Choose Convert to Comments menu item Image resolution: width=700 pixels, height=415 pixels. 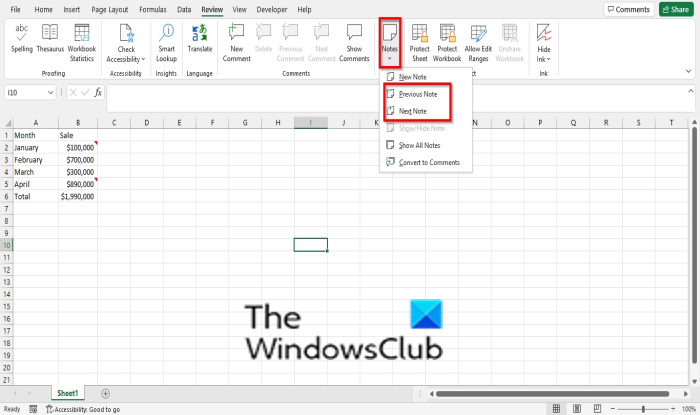click(x=425, y=162)
